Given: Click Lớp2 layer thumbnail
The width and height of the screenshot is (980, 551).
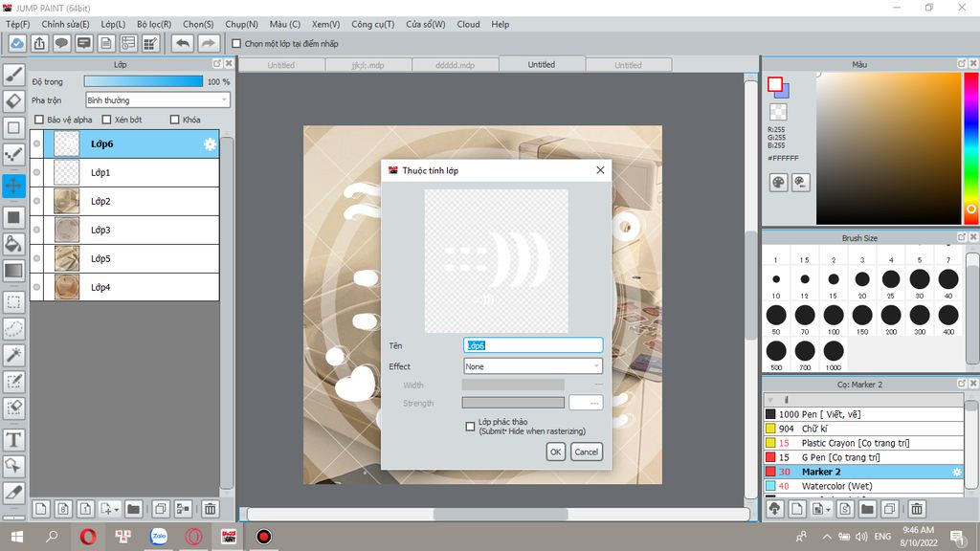Looking at the screenshot, I should [67, 201].
